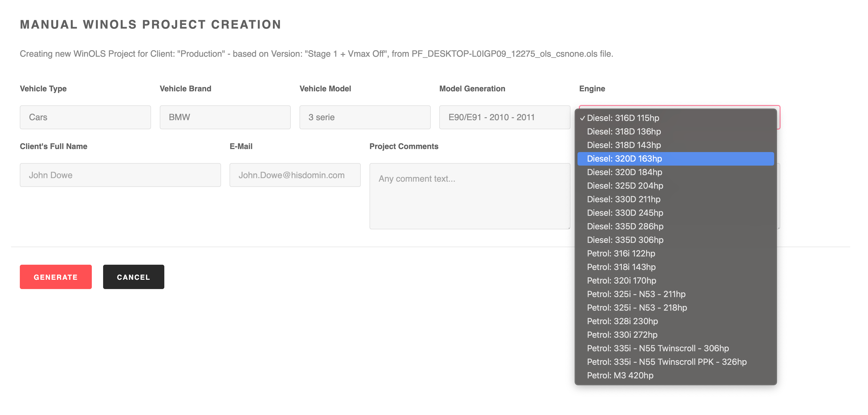
Task: Click into Project Comments text area
Action: pyautogui.click(x=469, y=196)
